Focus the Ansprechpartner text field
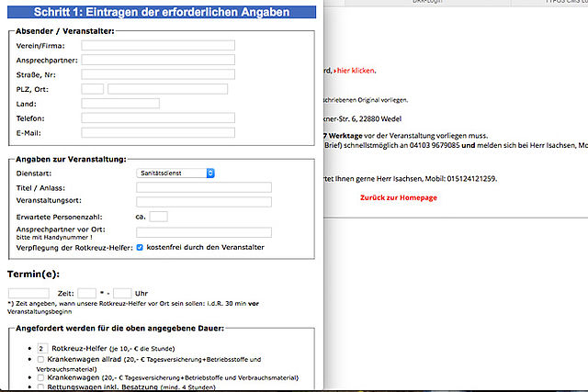The width and height of the screenshot is (588, 392). coord(158,60)
